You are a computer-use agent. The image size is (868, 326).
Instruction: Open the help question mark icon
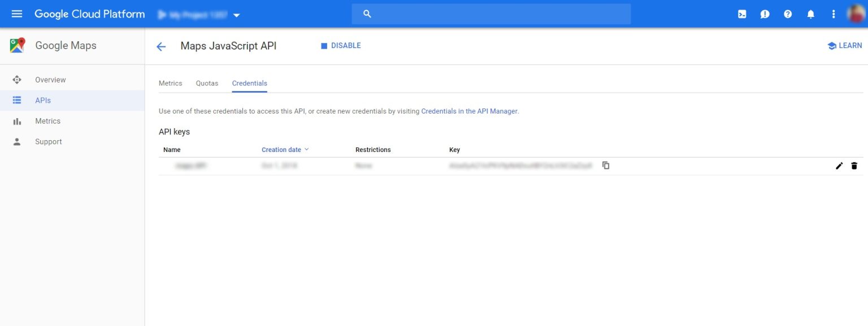788,14
